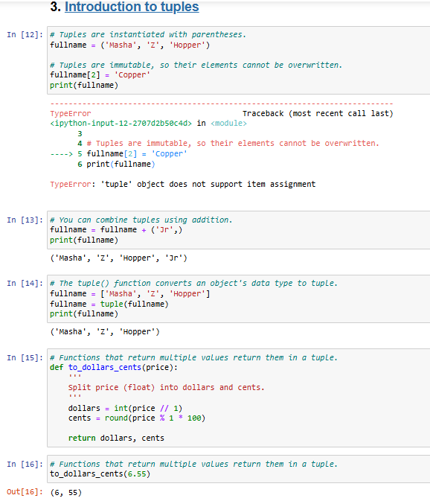The image size is (430, 504).
Task: Select the output ('Masha', 'Z', 'Hopper', 'Jr')
Action: (118, 258)
